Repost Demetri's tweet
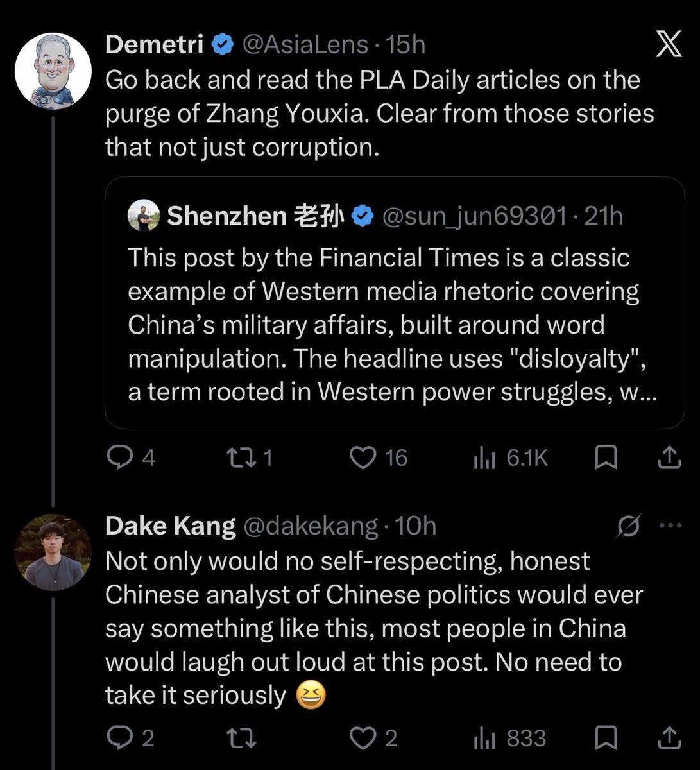Image resolution: width=700 pixels, height=770 pixels. click(250, 458)
